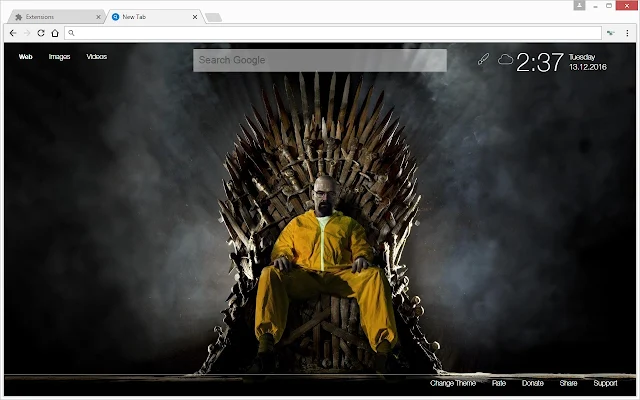640x400 pixels.
Task: Click the browser address bar
Action: (333, 33)
